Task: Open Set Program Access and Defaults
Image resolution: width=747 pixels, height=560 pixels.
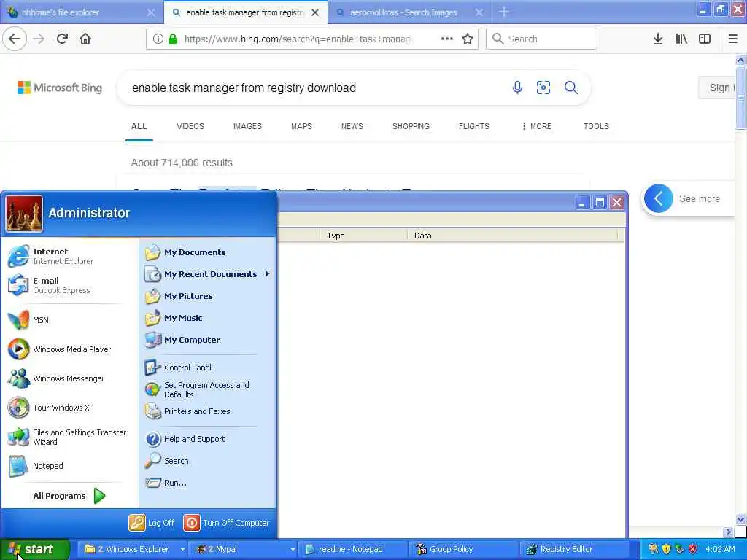Action: point(197,389)
